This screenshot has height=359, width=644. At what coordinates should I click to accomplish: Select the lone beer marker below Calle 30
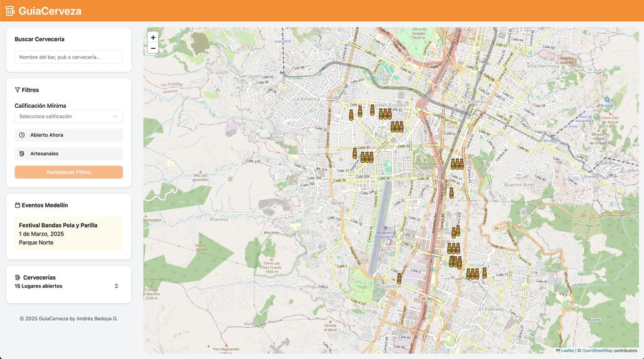pos(451,193)
